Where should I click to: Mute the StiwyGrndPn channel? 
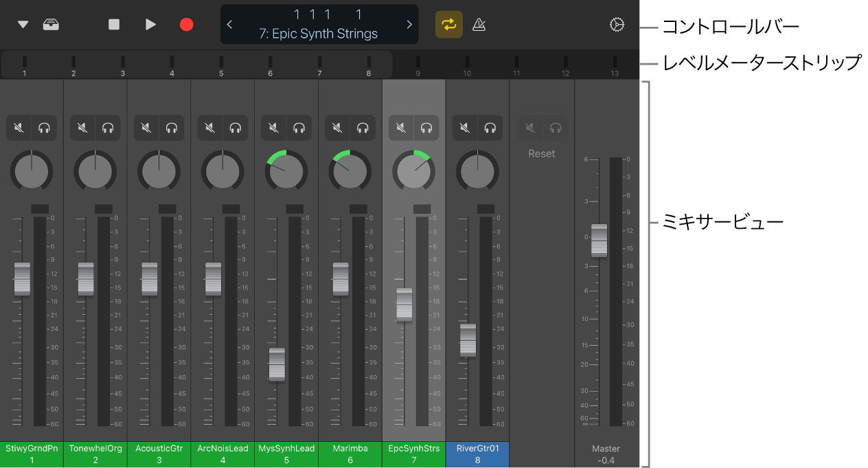point(19,128)
